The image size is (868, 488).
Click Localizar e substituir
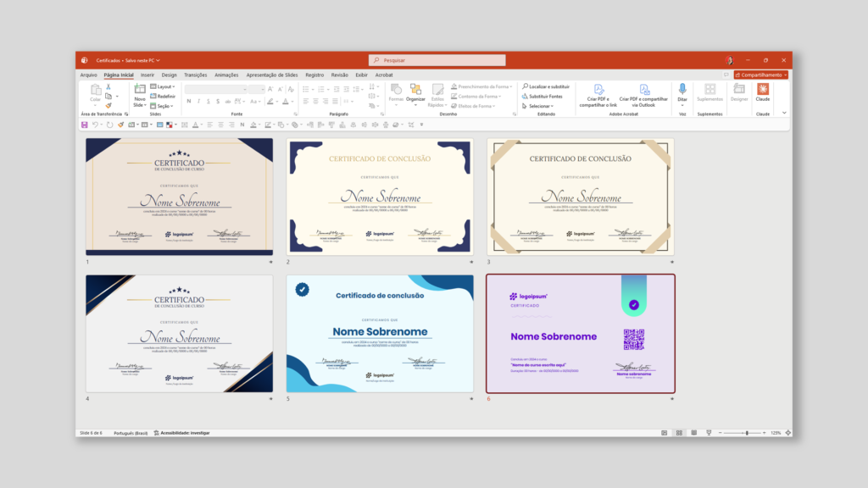pyautogui.click(x=546, y=87)
